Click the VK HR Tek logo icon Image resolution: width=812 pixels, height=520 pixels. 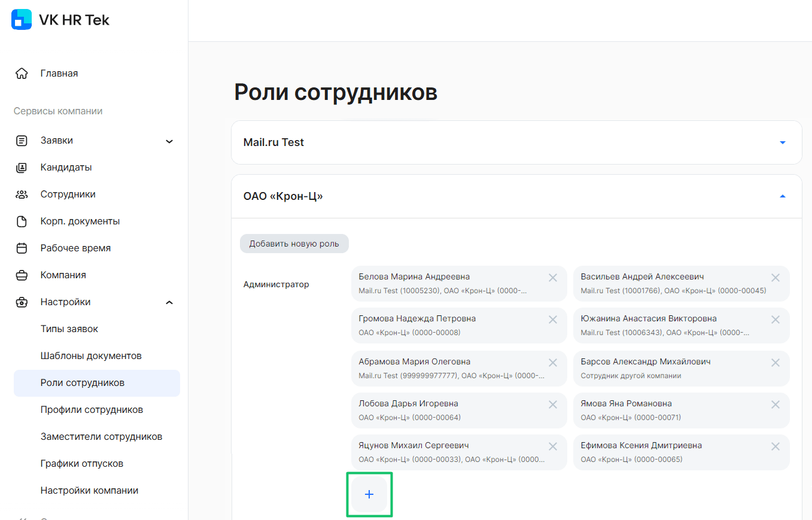pos(22,19)
